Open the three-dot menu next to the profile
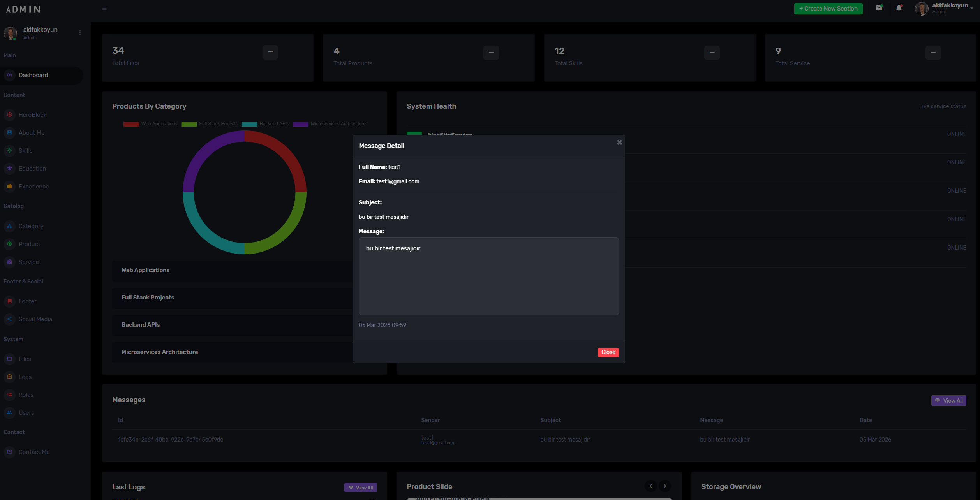This screenshot has width=980, height=500. click(x=80, y=33)
